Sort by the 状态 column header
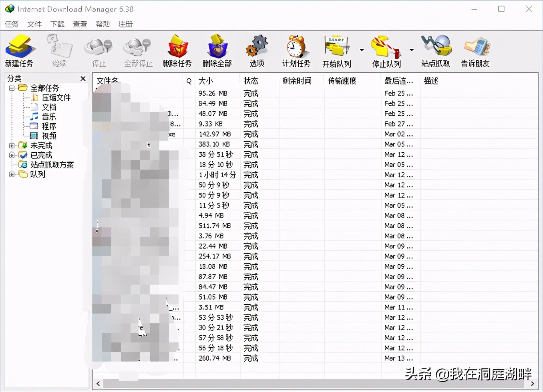 (259, 81)
